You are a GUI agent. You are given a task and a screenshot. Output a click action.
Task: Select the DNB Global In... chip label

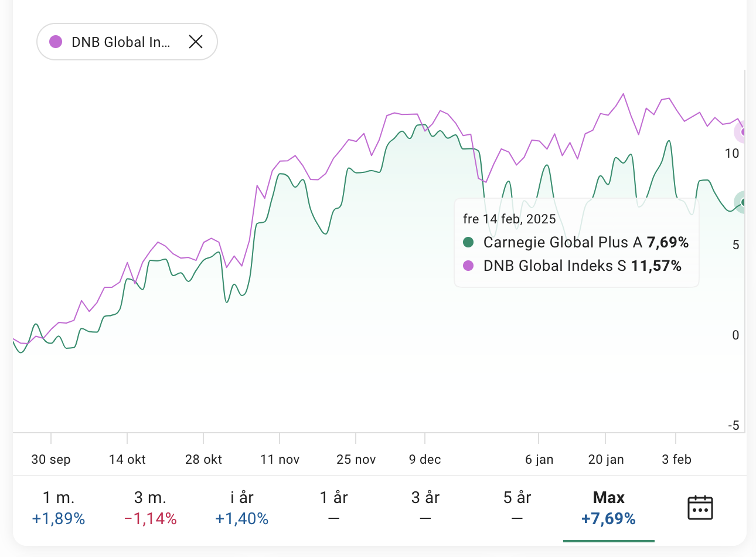(121, 42)
